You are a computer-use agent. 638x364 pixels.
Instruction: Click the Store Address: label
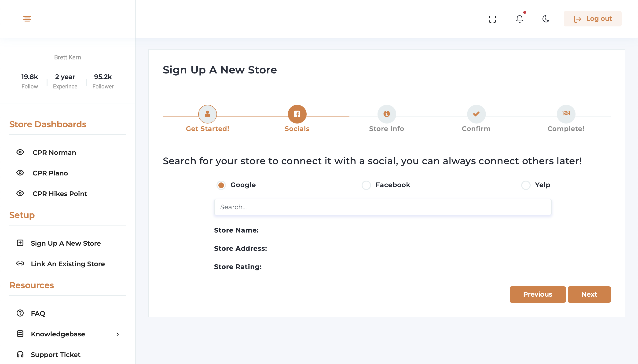[x=240, y=248]
